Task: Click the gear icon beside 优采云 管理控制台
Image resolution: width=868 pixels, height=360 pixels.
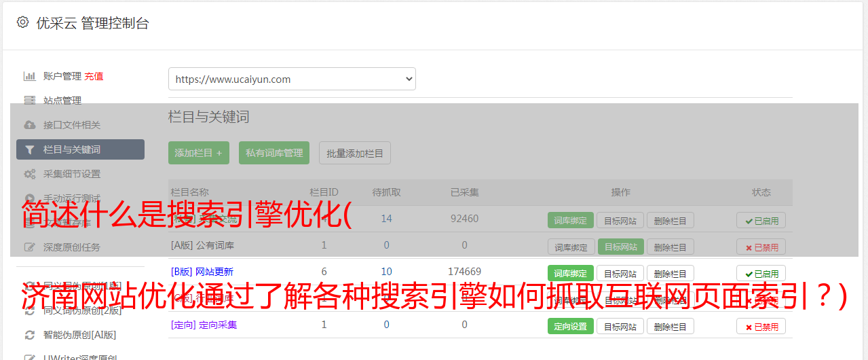Action: (x=22, y=22)
